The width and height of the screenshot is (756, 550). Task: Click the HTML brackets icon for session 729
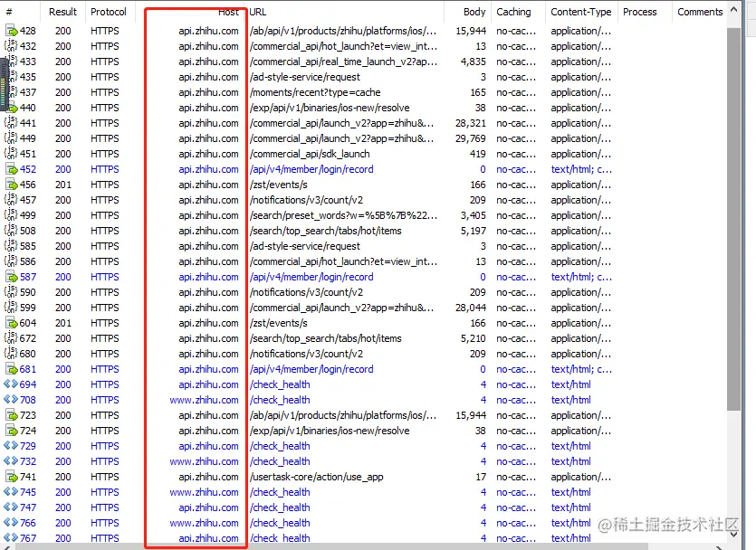tap(11, 446)
